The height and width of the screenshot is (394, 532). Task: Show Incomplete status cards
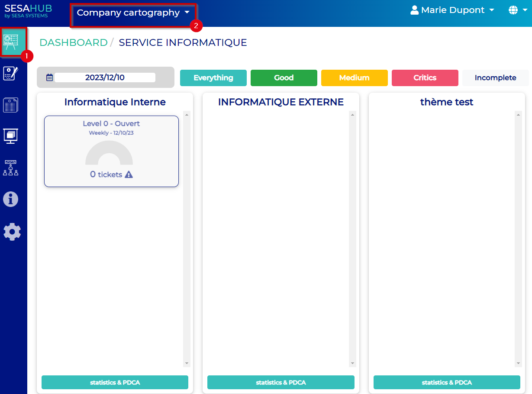(x=495, y=78)
